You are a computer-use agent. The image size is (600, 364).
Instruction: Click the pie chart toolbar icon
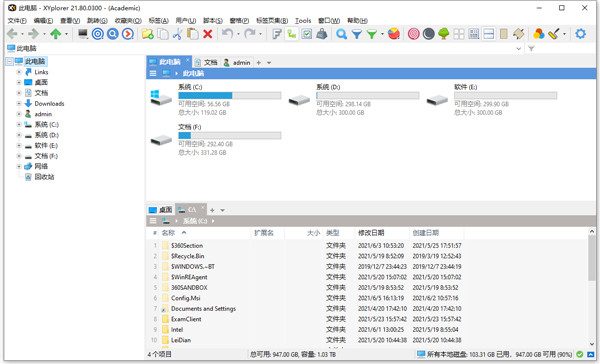click(394, 34)
